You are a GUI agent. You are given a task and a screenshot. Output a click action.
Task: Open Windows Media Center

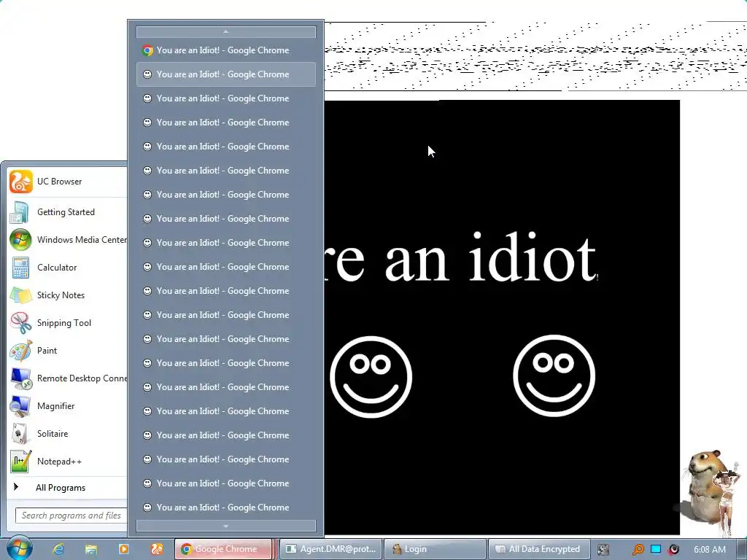(x=67, y=239)
